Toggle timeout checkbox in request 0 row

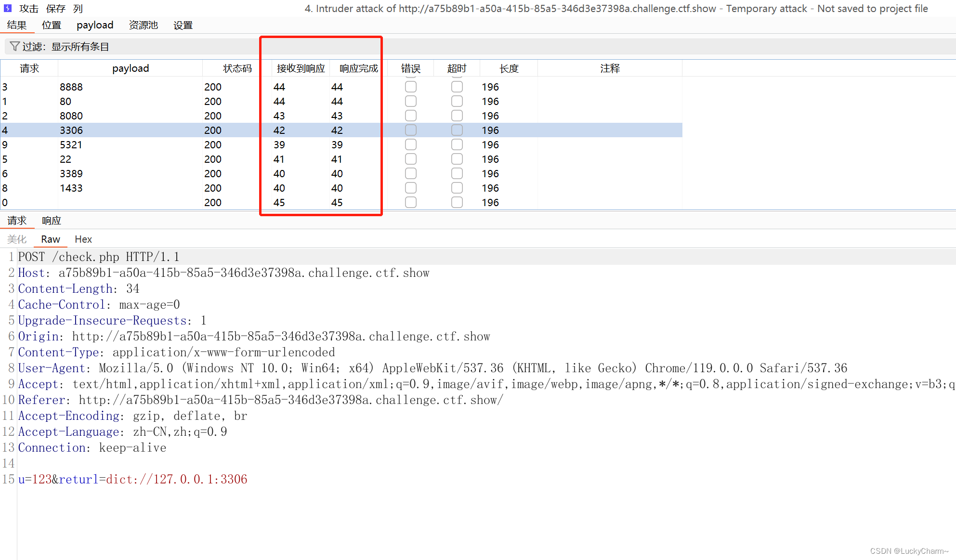[457, 202]
